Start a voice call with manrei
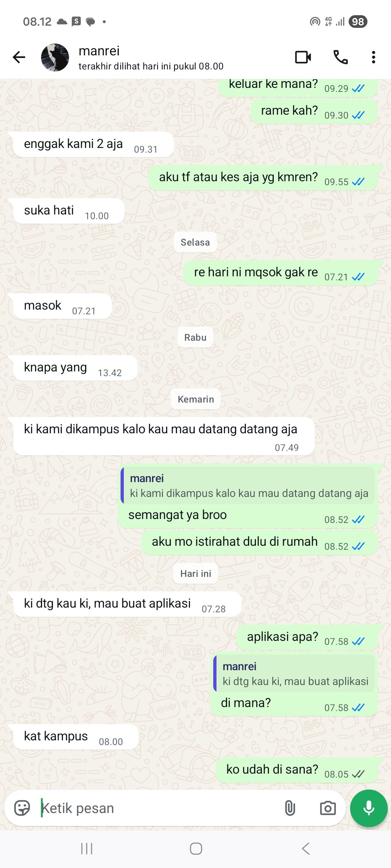The height and width of the screenshot is (868, 391). click(340, 57)
